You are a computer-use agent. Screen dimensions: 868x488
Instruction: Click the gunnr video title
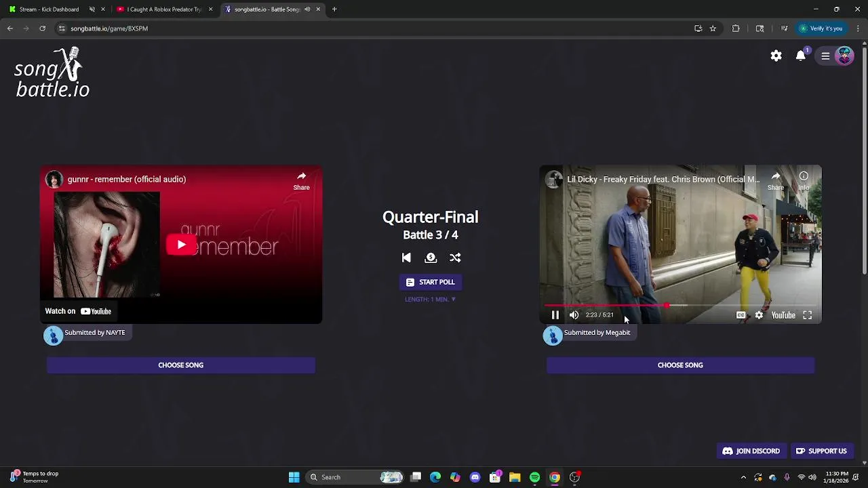click(x=127, y=179)
